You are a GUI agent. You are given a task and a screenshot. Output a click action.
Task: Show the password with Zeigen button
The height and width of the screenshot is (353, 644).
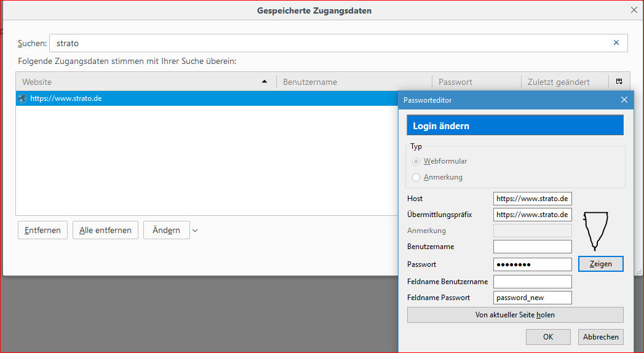pos(600,264)
